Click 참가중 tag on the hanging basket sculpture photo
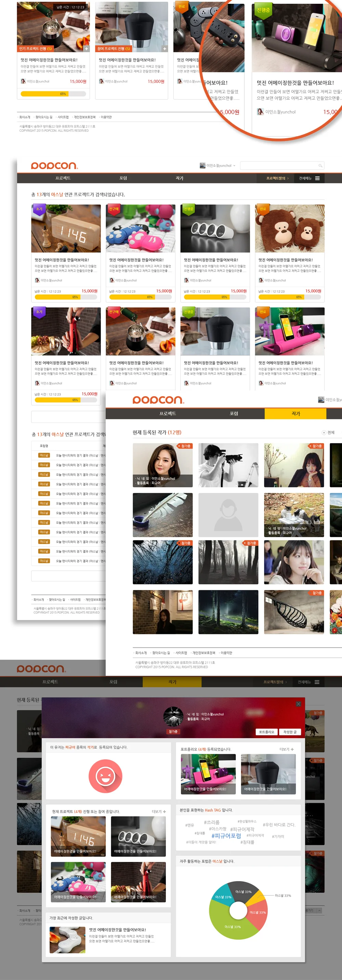 pos(316,593)
